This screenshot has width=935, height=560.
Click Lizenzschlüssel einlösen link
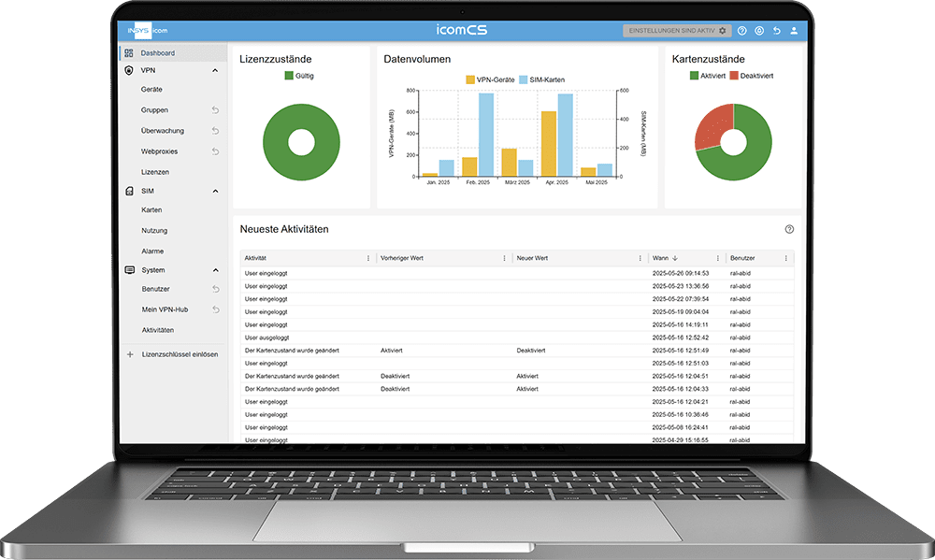[x=180, y=354]
